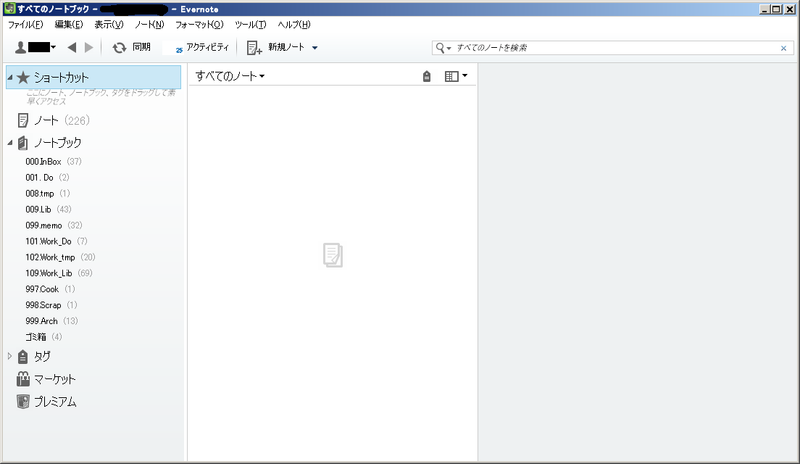This screenshot has height=464, width=800.
Task: Open the 008.tmp notebook
Action: click(47, 193)
